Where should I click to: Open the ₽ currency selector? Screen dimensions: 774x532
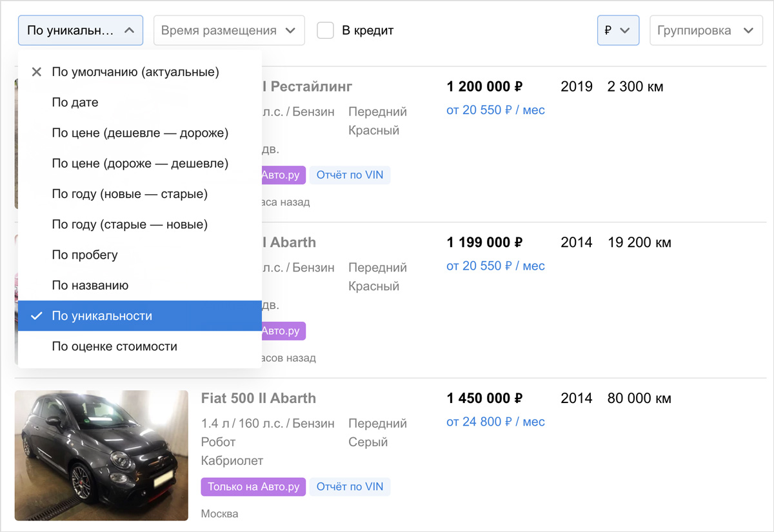tap(618, 30)
